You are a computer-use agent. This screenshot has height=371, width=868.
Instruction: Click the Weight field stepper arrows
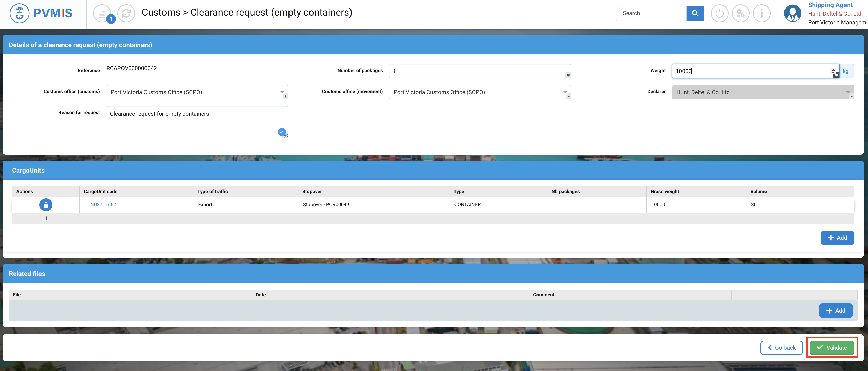click(x=833, y=71)
